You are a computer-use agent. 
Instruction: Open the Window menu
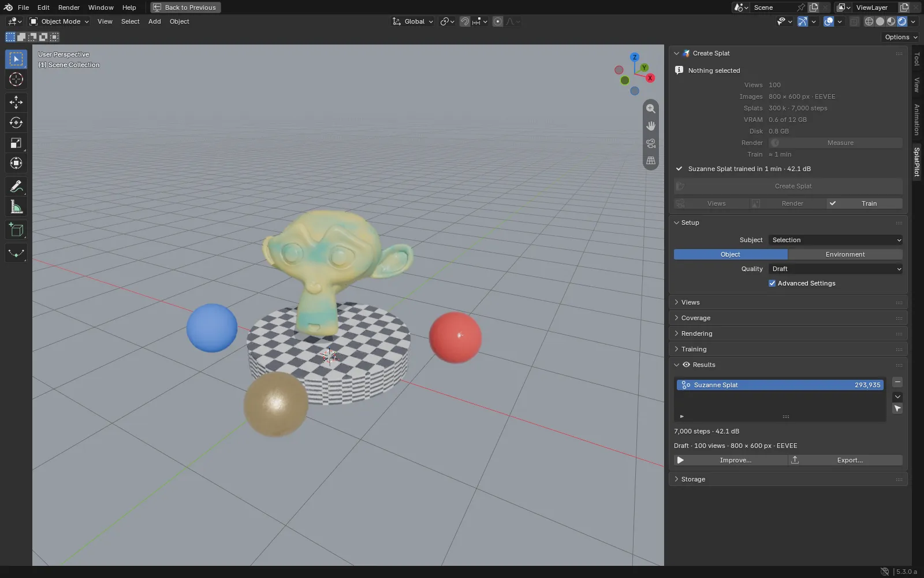pos(101,8)
